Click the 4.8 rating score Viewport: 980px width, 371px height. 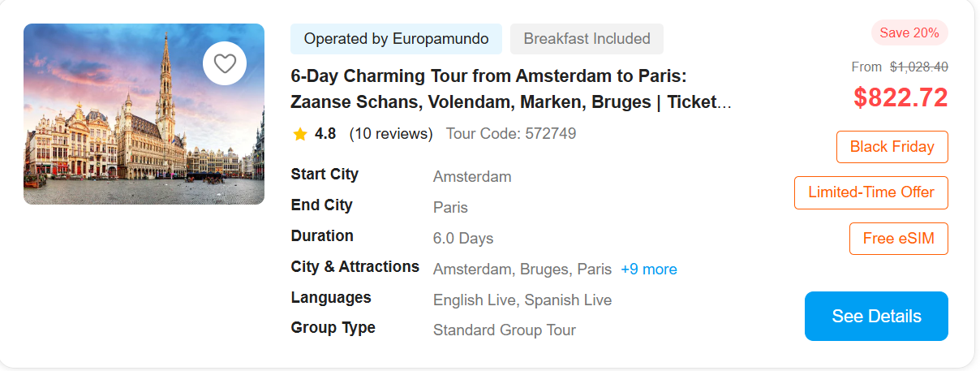tap(325, 134)
